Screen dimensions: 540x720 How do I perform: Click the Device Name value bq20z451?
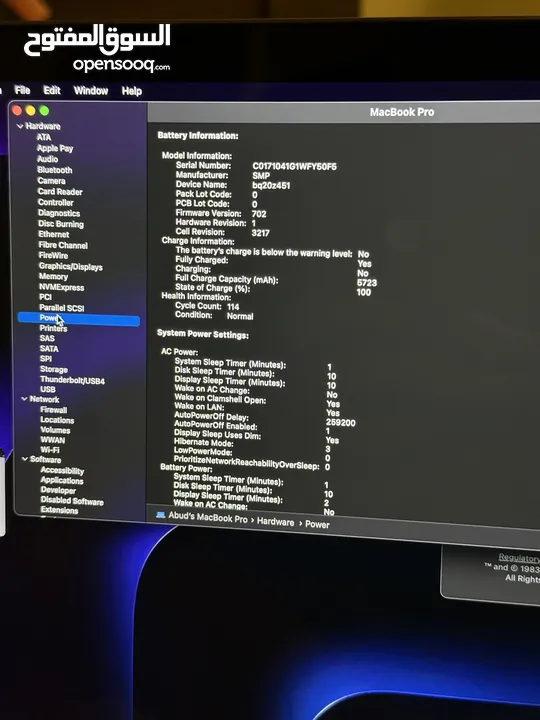pyautogui.click(x=271, y=186)
